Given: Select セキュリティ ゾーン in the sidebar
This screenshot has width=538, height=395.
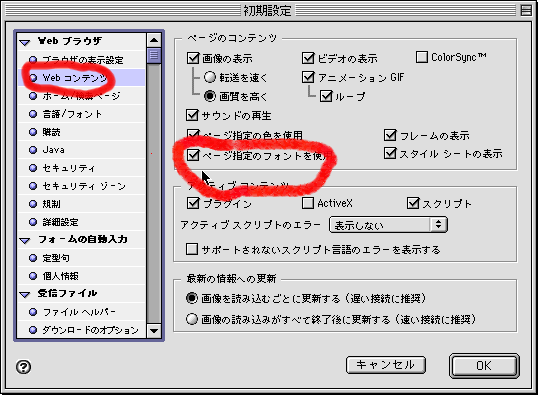Looking at the screenshot, I should pos(81,186).
